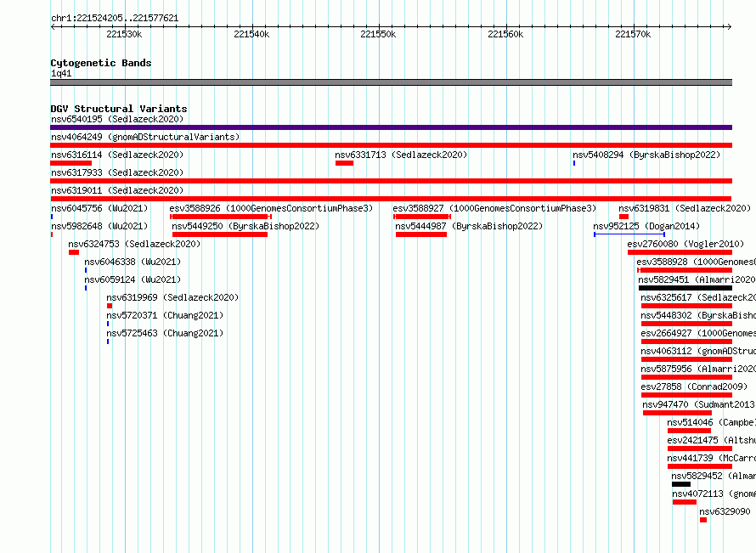Open nsv6319969 (Sedlazeck2020) label
The height and width of the screenshot is (553, 756).
172,297
